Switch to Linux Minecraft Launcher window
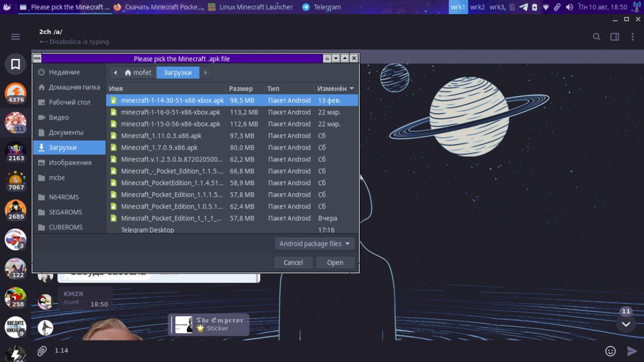 [251, 7]
